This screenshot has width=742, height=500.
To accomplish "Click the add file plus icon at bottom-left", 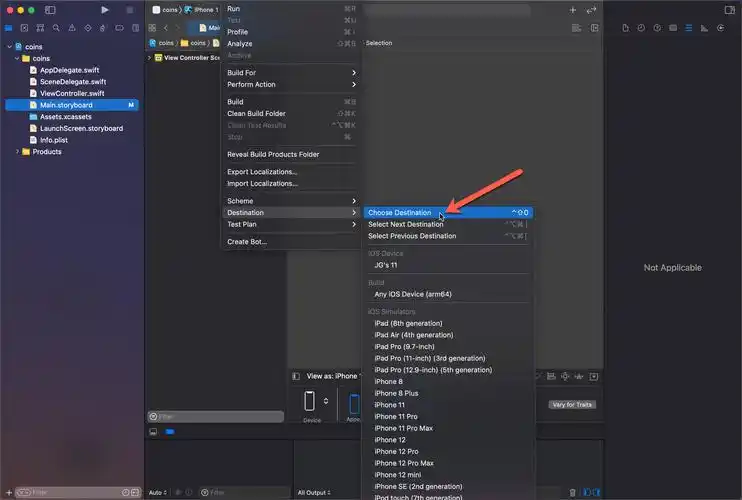I will [x=10, y=492].
